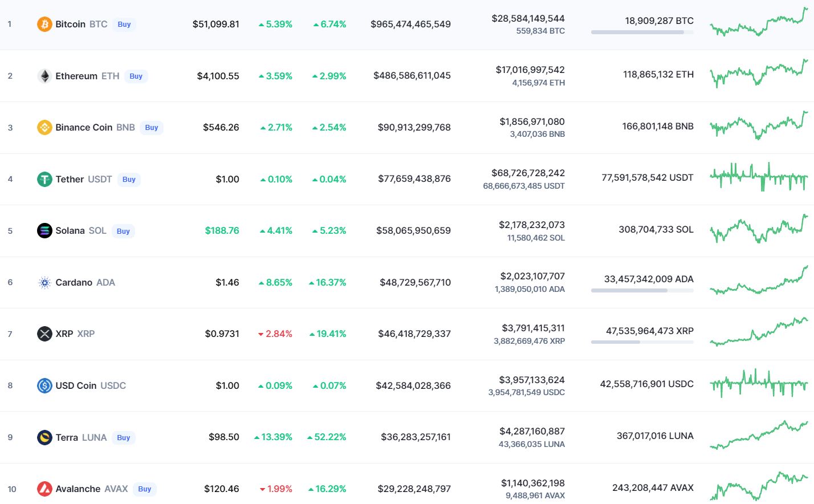
Task: Open the Cardano ADA coin page link
Action: coord(85,282)
